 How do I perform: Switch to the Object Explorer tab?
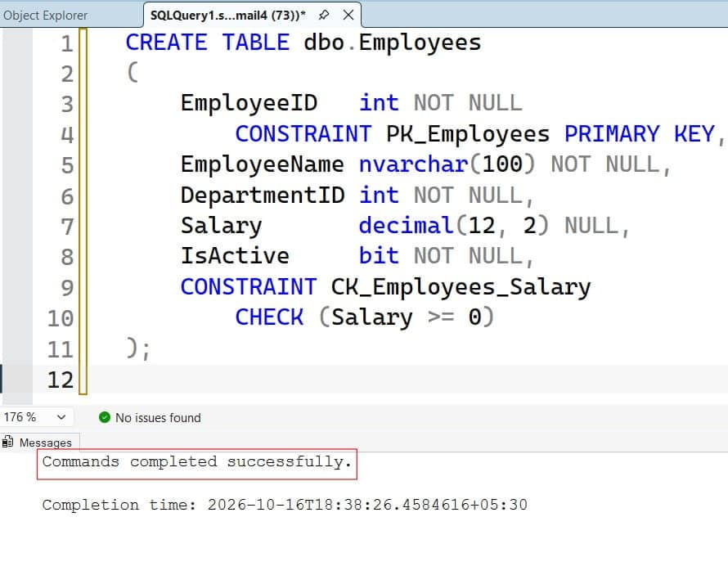(45, 16)
